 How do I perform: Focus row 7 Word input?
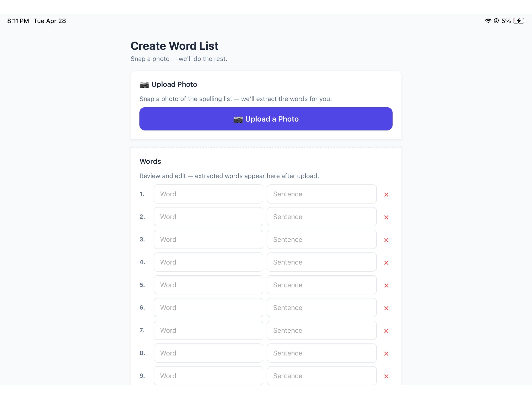pyautogui.click(x=208, y=330)
